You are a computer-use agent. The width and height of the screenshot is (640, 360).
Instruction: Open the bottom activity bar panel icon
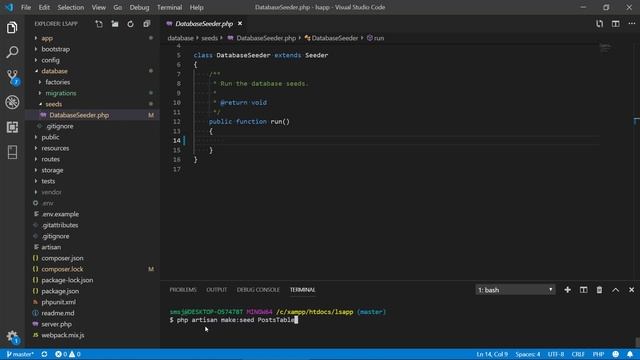coord(12,152)
